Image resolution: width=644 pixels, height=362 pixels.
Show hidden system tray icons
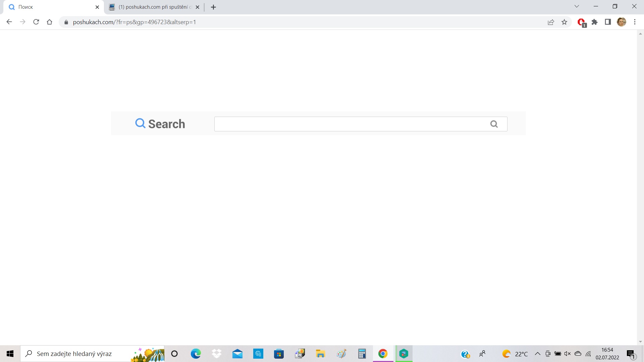tap(537, 354)
